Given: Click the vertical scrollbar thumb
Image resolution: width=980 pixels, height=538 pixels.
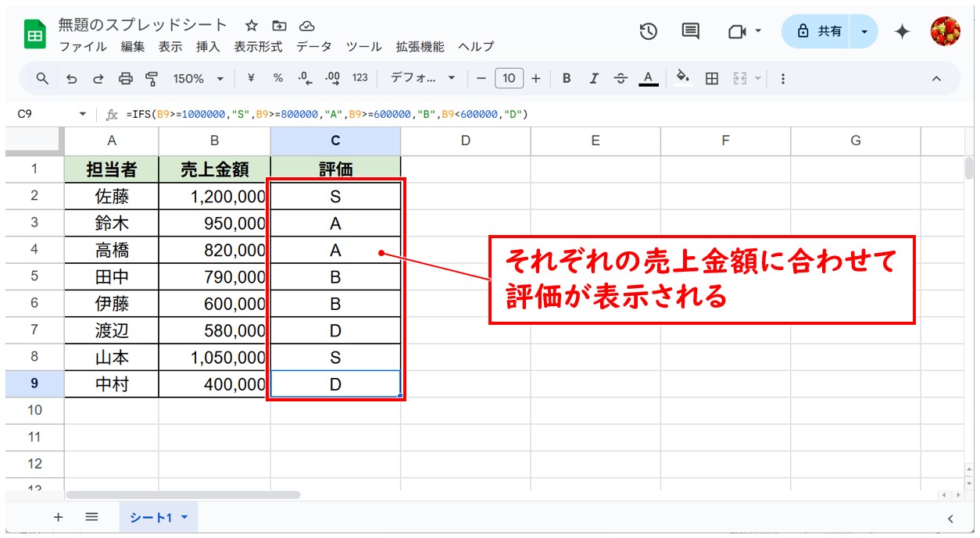Looking at the screenshot, I should coord(969,169).
